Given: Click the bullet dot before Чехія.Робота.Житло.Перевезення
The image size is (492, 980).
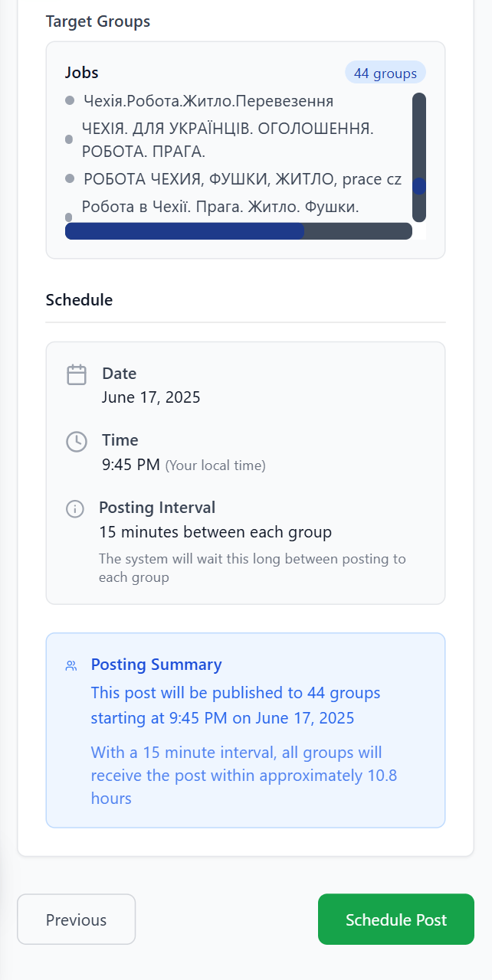Looking at the screenshot, I should click(x=70, y=100).
